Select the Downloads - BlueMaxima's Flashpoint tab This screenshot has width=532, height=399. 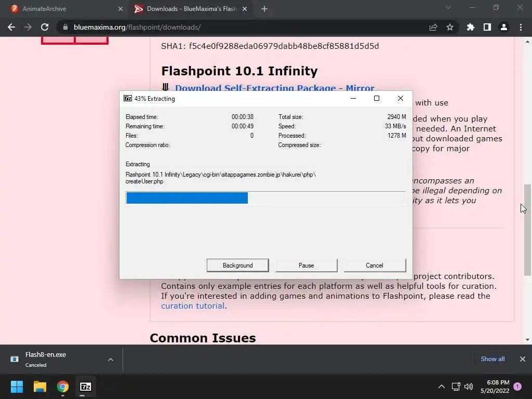[x=191, y=9]
